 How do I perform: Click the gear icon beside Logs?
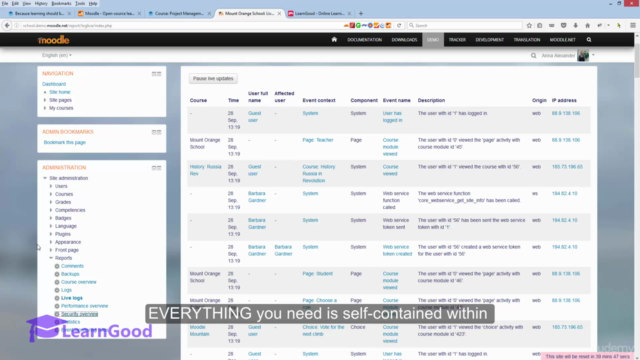pyautogui.click(x=57, y=290)
